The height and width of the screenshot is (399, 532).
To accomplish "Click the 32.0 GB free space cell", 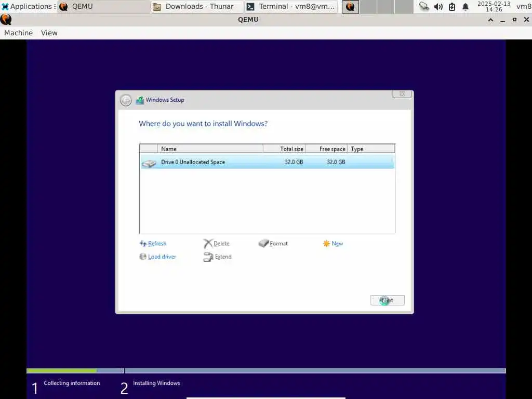I will 336,162.
